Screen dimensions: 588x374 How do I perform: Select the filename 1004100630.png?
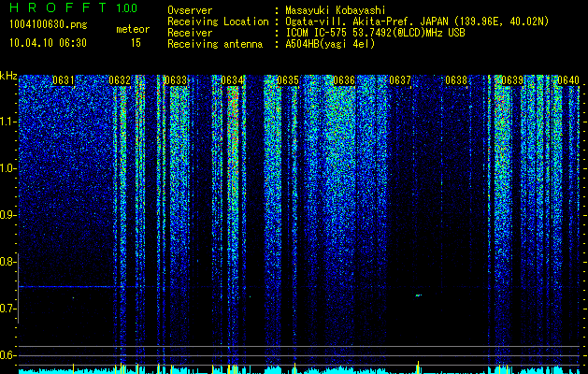[x=49, y=25]
